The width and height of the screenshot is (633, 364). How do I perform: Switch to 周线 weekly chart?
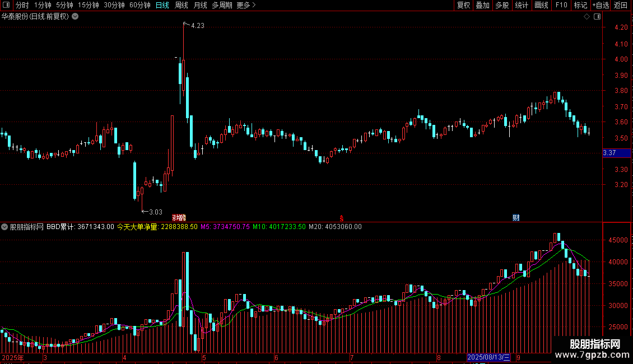181,5
